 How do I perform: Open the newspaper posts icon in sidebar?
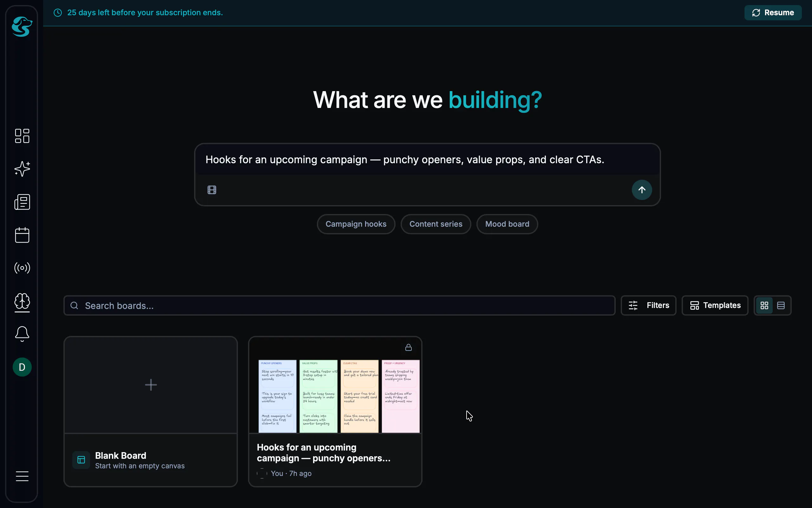[x=22, y=202]
